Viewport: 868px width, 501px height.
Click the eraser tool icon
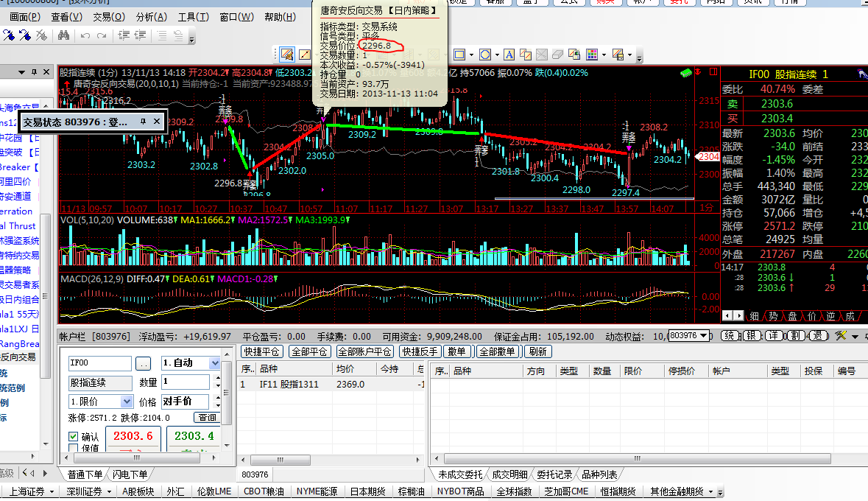[557, 55]
